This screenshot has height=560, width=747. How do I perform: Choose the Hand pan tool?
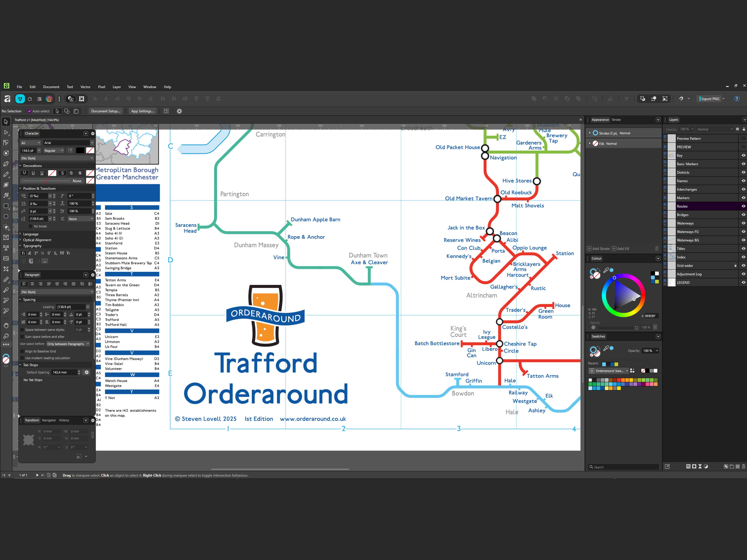(x=6, y=325)
